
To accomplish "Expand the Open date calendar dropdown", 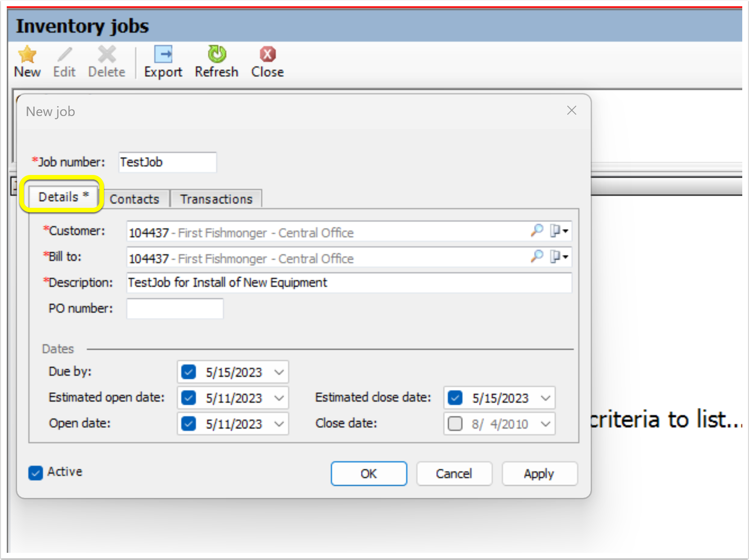I will tap(279, 424).
